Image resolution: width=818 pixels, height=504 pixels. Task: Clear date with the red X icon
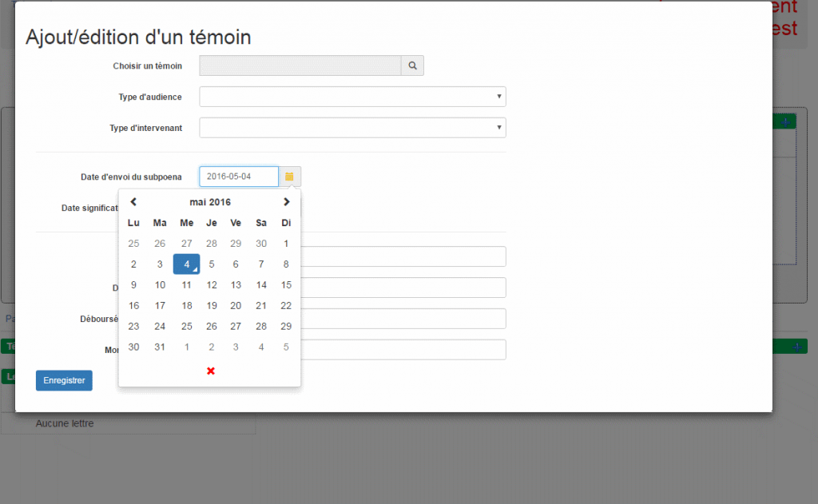[211, 371]
